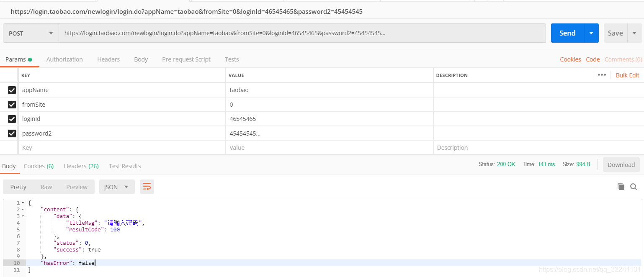Click the 141 ms time value

pyautogui.click(x=546, y=164)
